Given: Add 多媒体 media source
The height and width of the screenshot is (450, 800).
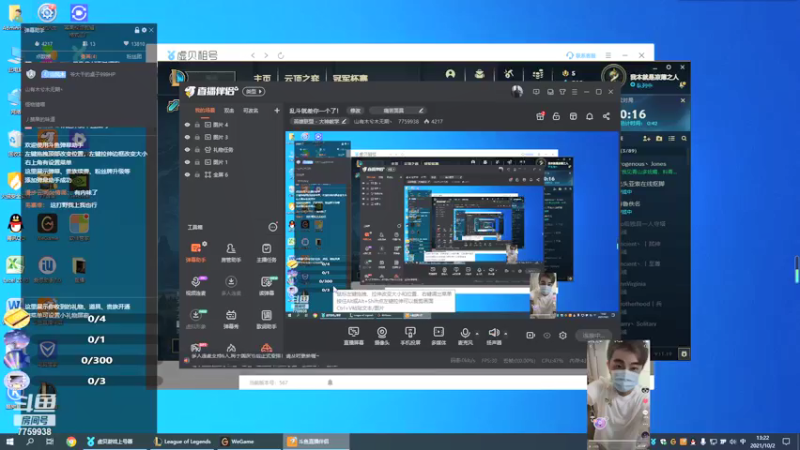Looking at the screenshot, I should click(x=439, y=336).
